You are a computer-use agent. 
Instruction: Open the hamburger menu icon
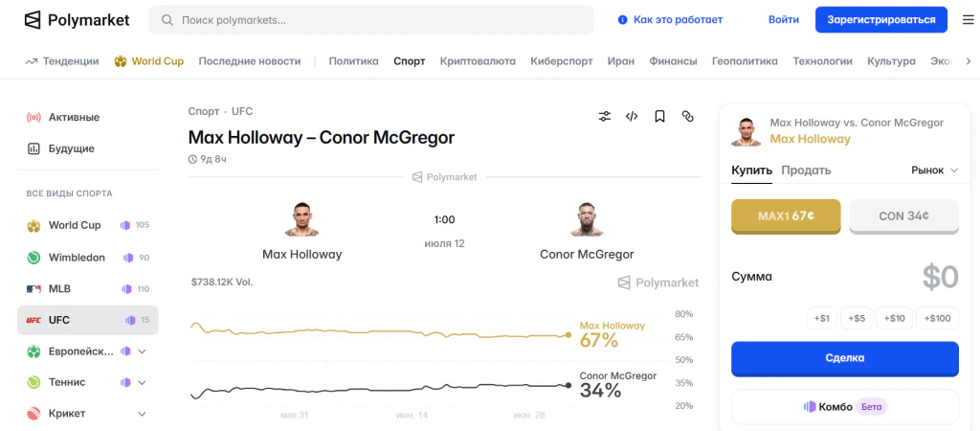968,20
